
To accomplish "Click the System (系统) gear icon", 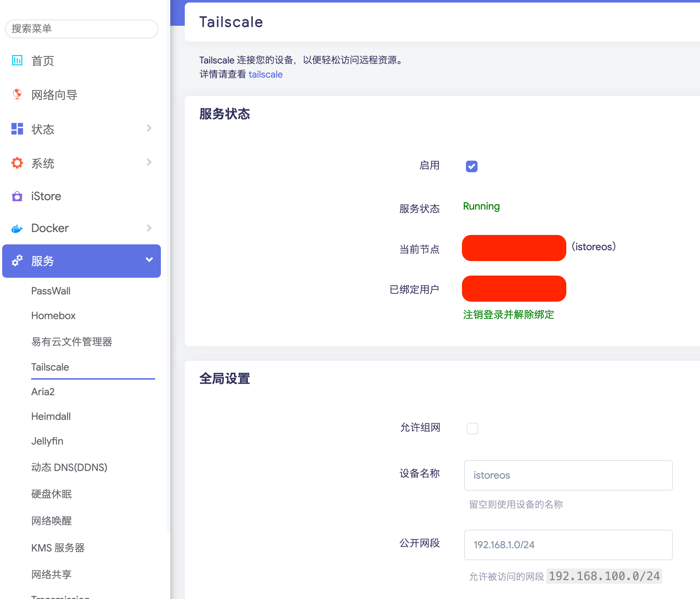I will [17, 163].
